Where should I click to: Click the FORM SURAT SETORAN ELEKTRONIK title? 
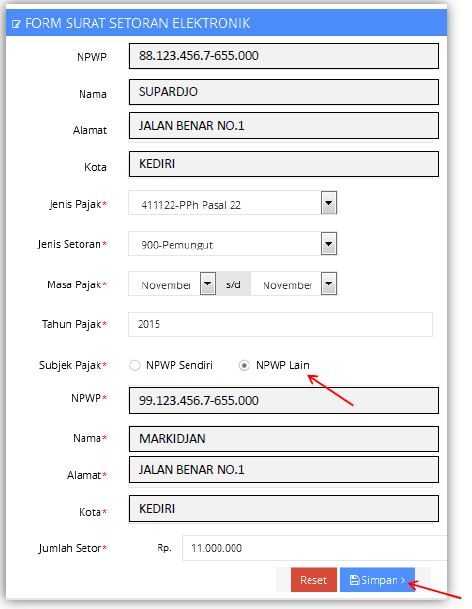pyautogui.click(x=138, y=23)
